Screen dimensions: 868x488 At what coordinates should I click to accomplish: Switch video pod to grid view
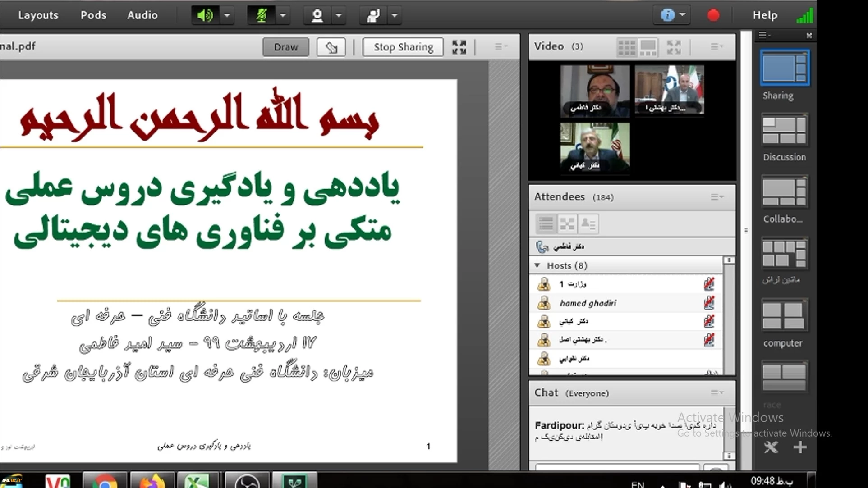(x=626, y=47)
